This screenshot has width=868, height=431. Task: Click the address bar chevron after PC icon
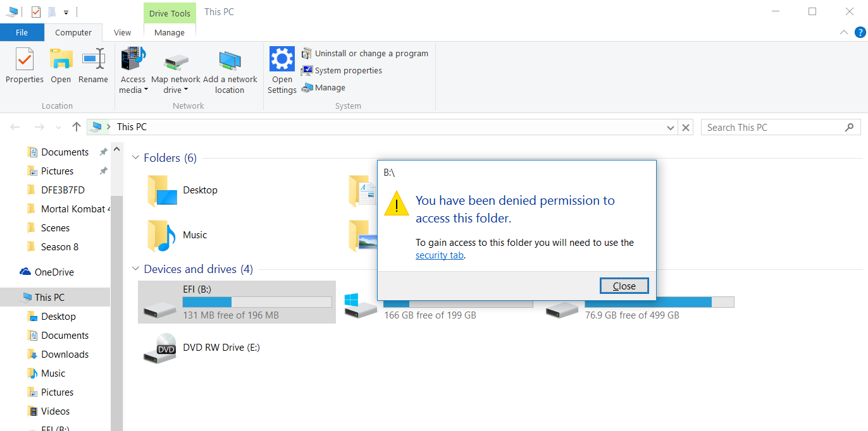click(109, 127)
